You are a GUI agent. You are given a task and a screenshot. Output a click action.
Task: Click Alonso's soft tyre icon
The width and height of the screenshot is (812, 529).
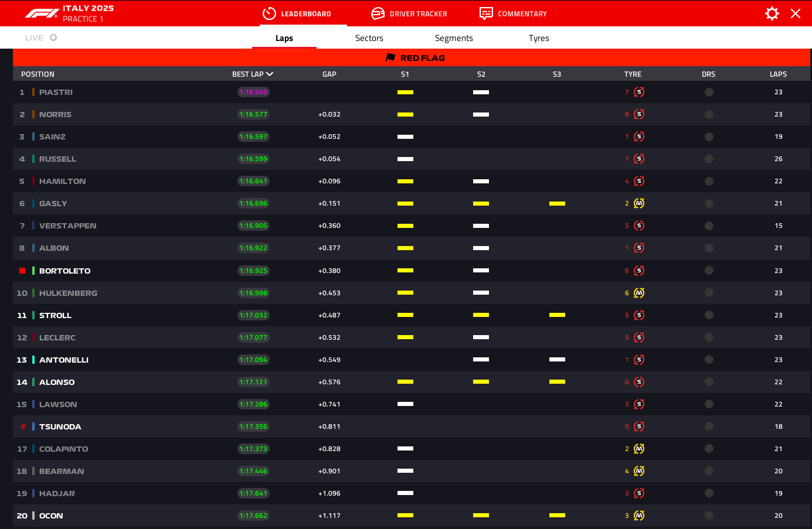tap(639, 382)
